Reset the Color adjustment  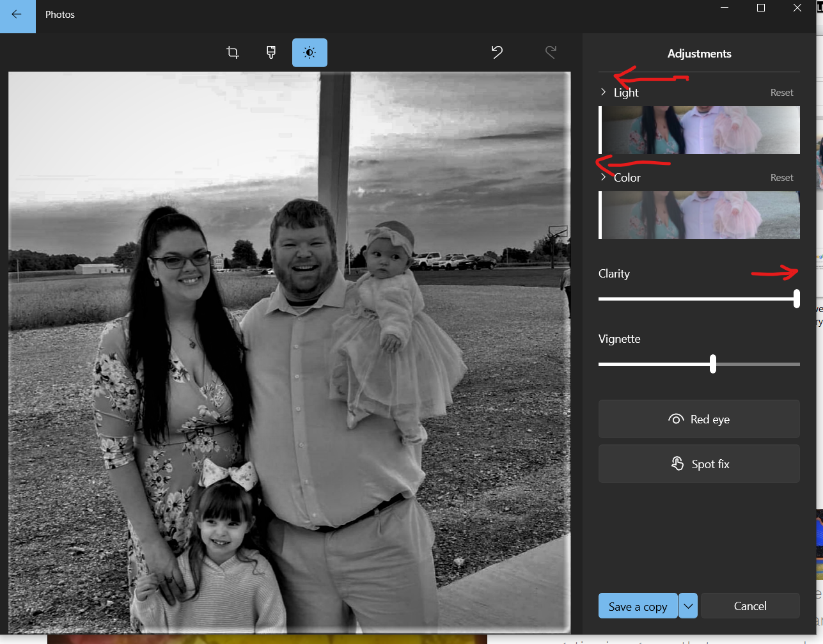(x=781, y=178)
